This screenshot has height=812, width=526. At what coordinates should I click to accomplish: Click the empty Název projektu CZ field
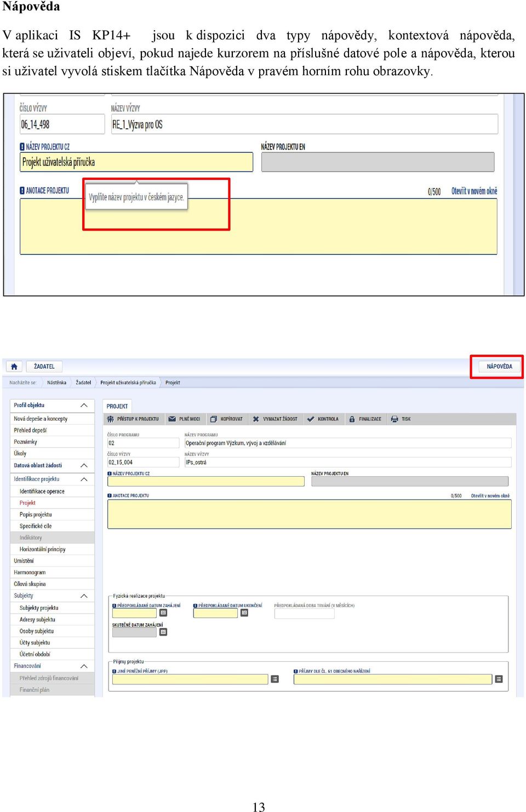[x=206, y=481]
